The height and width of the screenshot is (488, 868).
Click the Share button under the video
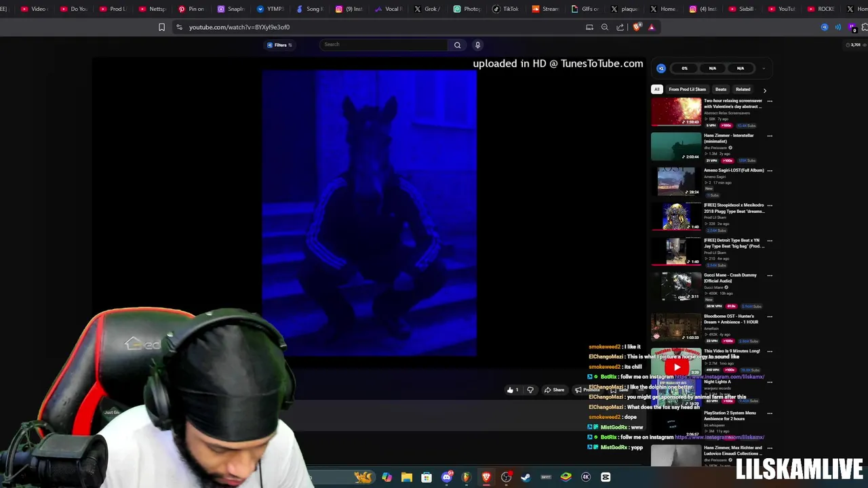tap(554, 390)
